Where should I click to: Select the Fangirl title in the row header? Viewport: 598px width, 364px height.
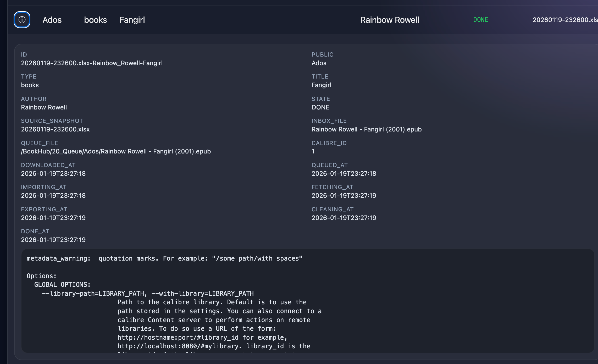pyautogui.click(x=132, y=20)
